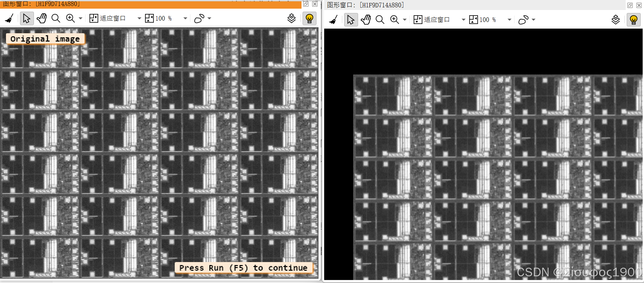Select the magnifier tool in left window
This screenshot has height=283, width=644.
(x=56, y=18)
